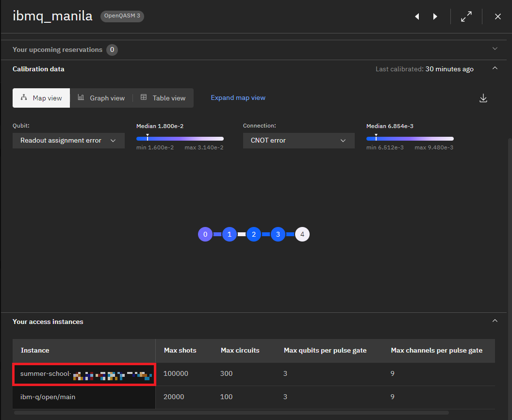Switch to Graph view tab
The height and width of the screenshot is (420, 512).
point(101,98)
